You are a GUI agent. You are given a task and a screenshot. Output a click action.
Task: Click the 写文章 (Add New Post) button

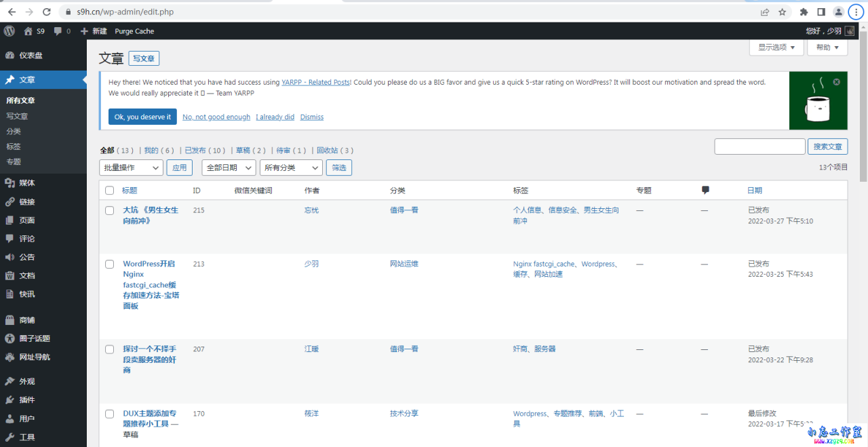(x=143, y=58)
